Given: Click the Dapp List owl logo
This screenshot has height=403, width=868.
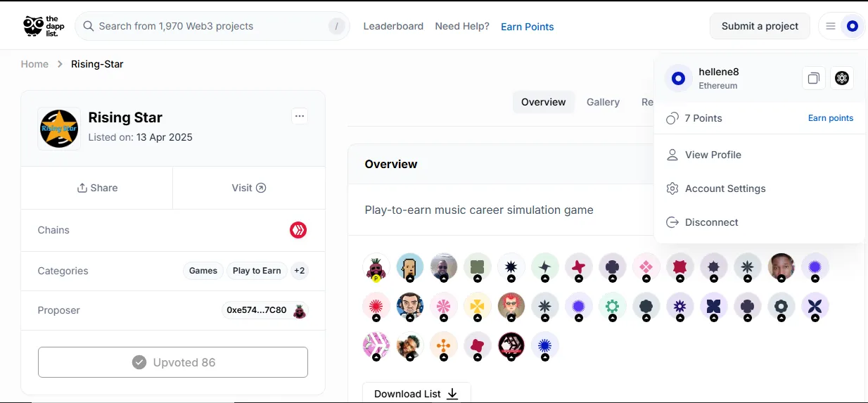Looking at the screenshot, I should tap(44, 26).
